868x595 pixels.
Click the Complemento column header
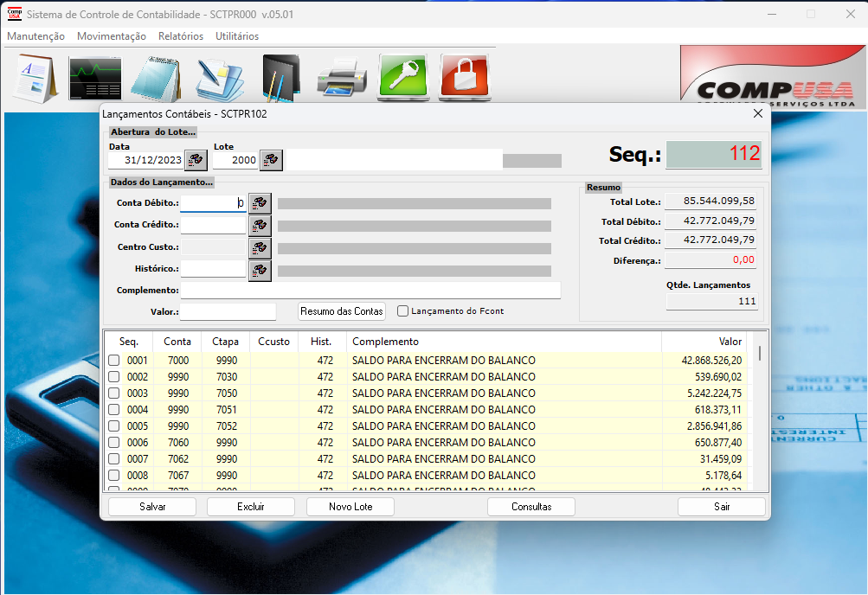504,342
